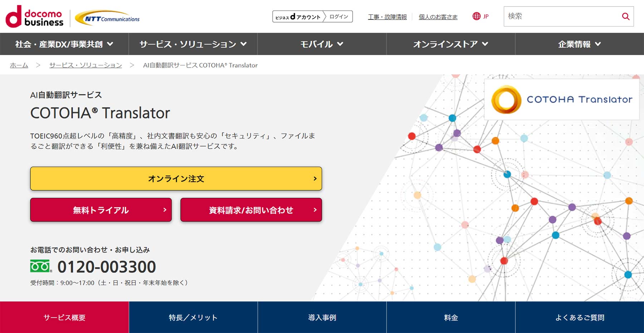Click お電話でのお問い合わせ・お申し込み text
The image size is (644, 333).
click(x=90, y=250)
